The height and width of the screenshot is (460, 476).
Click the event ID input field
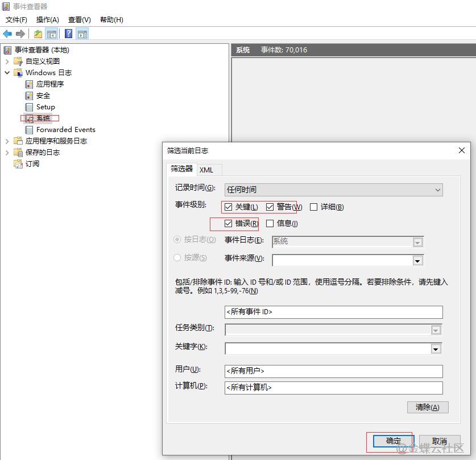click(x=333, y=312)
